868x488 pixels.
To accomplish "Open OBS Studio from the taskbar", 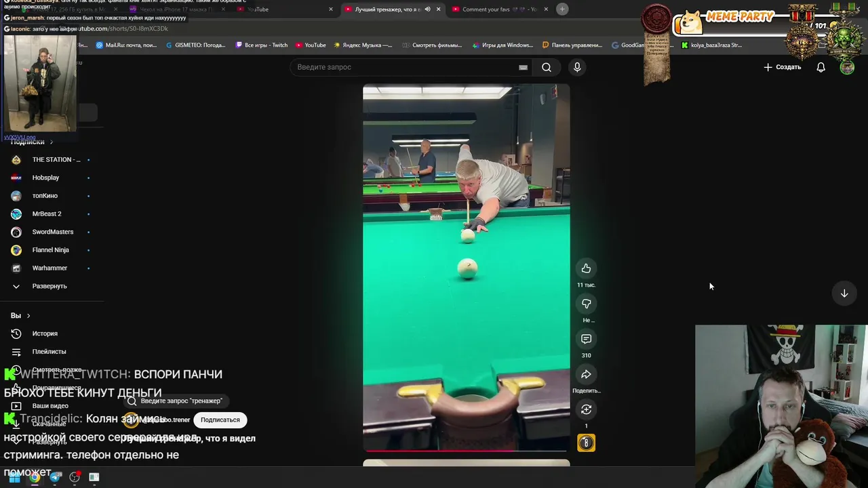I will [75, 477].
